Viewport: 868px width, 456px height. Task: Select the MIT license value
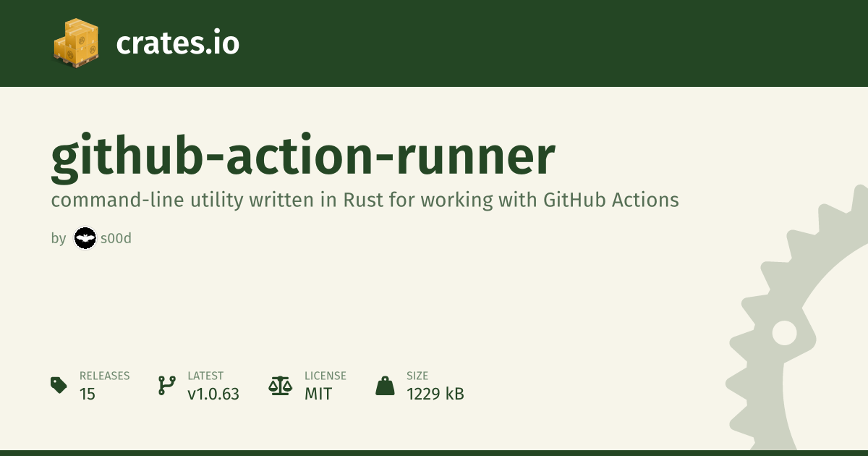click(318, 394)
